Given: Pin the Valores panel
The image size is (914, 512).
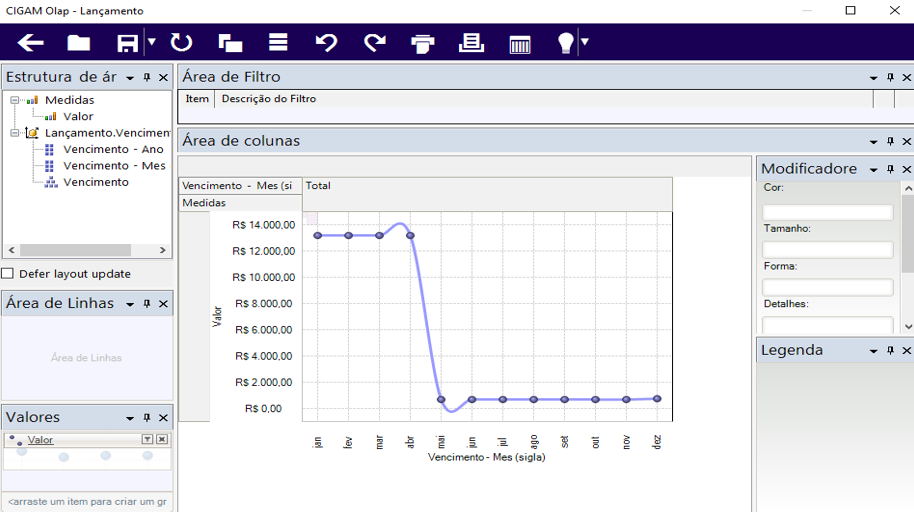Looking at the screenshot, I should (147, 418).
